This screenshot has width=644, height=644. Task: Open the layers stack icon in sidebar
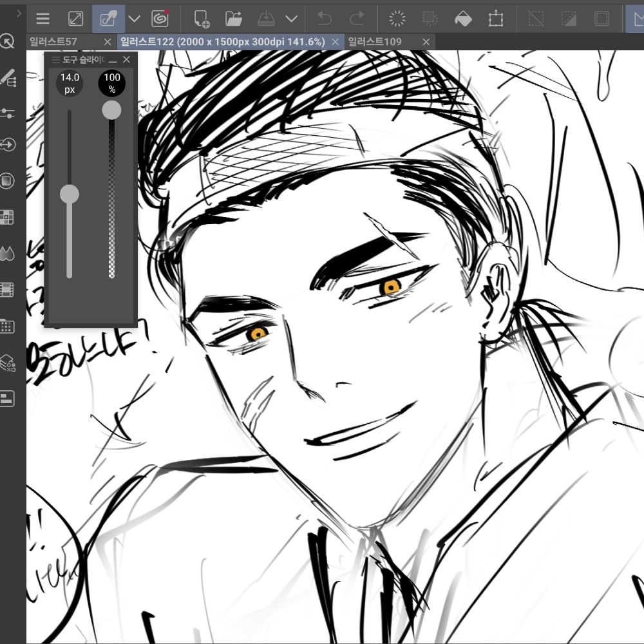point(8,363)
